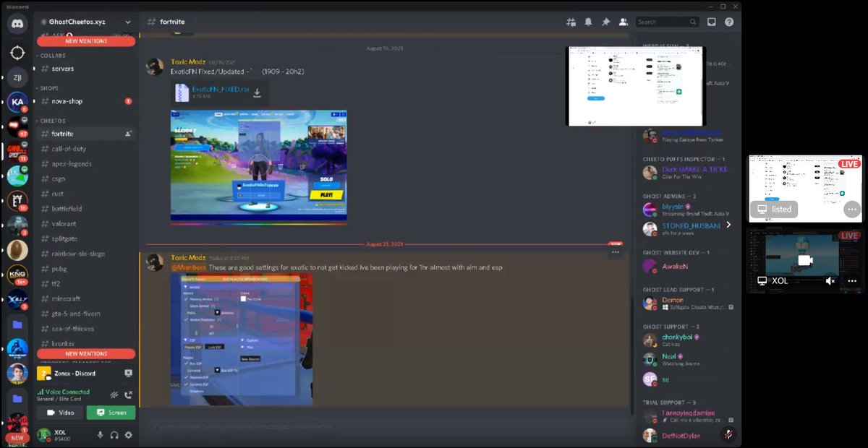868x448 pixels.
Task: Toggle microphone mute in user panel
Action: (x=101, y=435)
